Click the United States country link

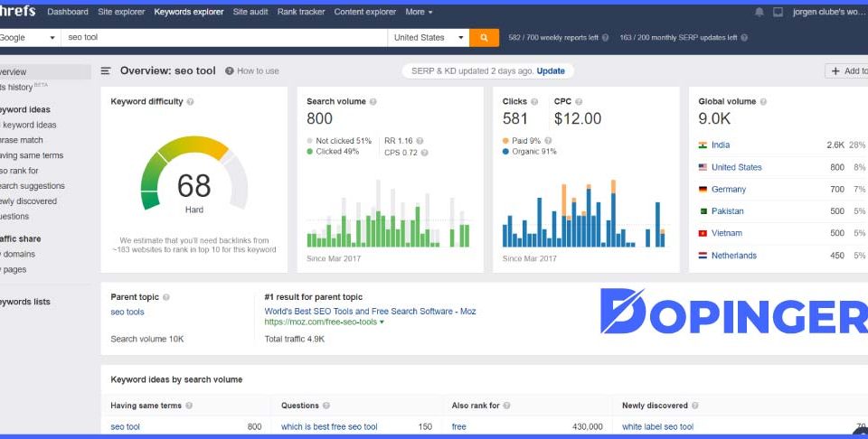pyautogui.click(x=736, y=167)
